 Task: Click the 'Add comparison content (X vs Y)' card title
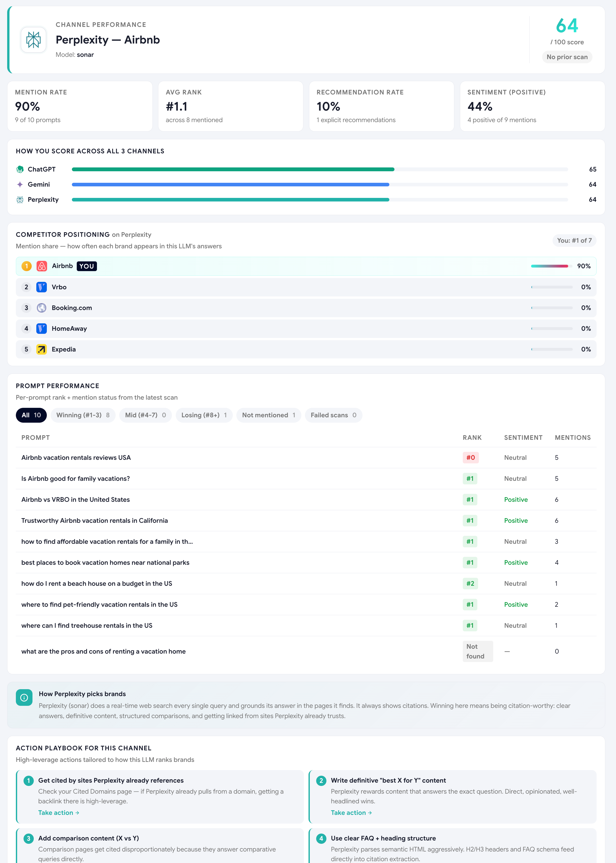[88, 838]
